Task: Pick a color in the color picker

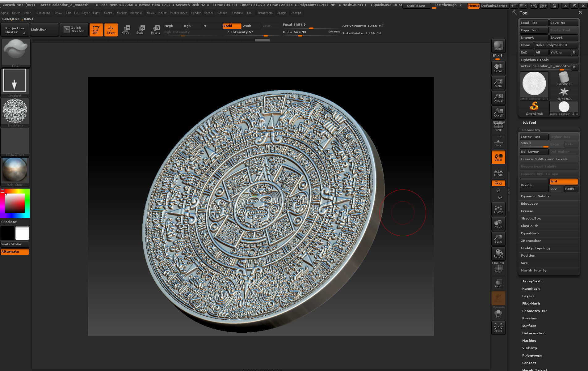Action: pos(15,203)
